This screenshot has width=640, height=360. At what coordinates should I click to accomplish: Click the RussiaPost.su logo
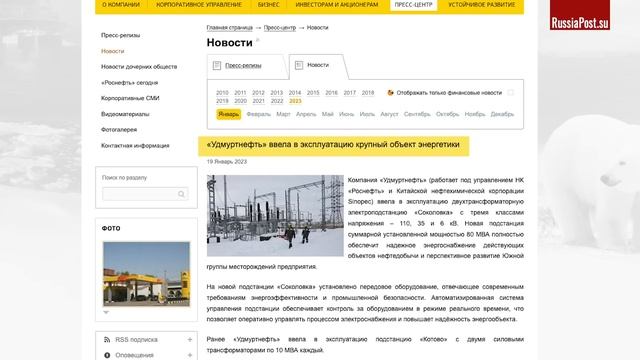[x=580, y=15]
